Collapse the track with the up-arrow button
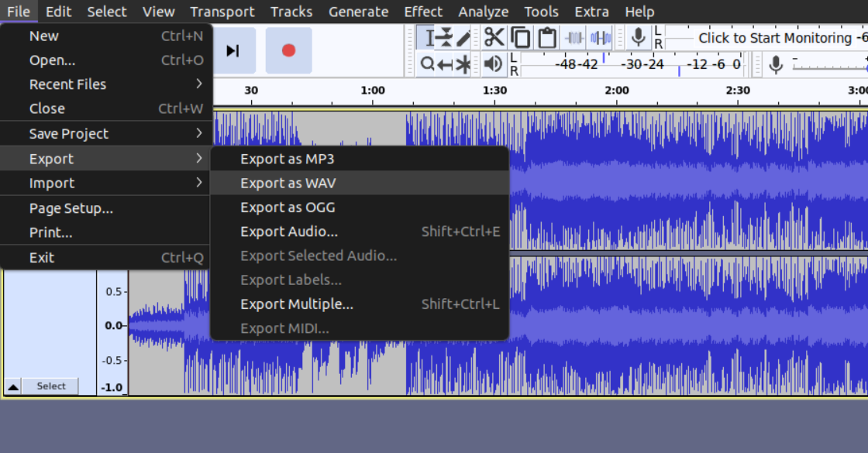 pyautogui.click(x=13, y=386)
